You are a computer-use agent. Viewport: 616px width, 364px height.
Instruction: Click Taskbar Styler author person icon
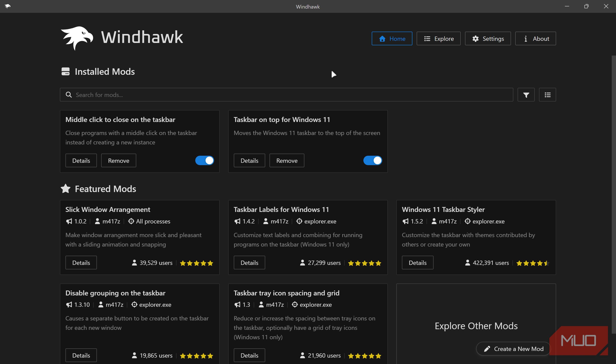click(x=434, y=221)
